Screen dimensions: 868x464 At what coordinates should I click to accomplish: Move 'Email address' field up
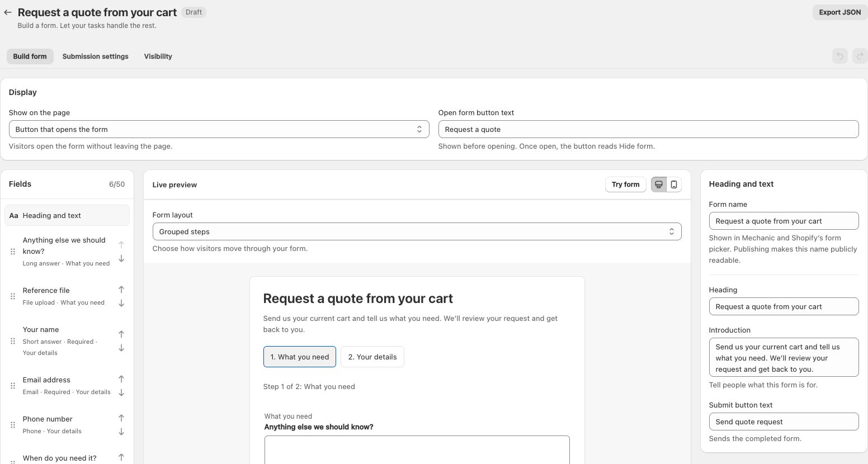click(121, 379)
